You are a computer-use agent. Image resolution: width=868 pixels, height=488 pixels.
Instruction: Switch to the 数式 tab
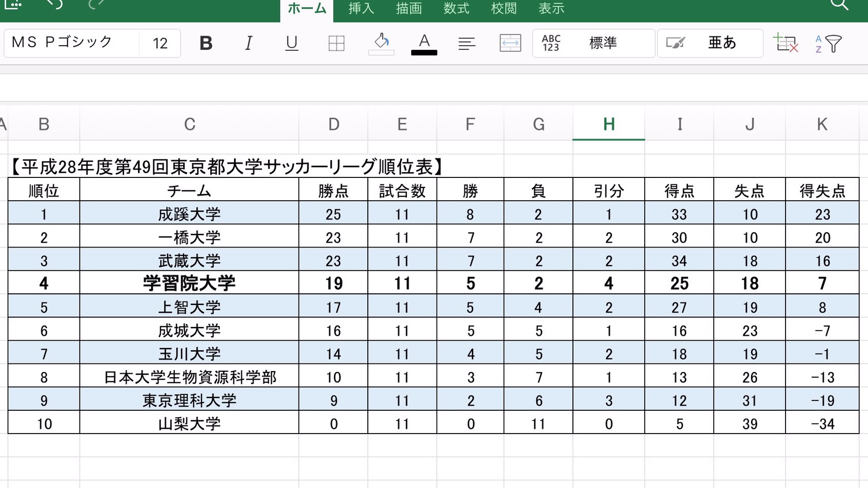click(456, 9)
